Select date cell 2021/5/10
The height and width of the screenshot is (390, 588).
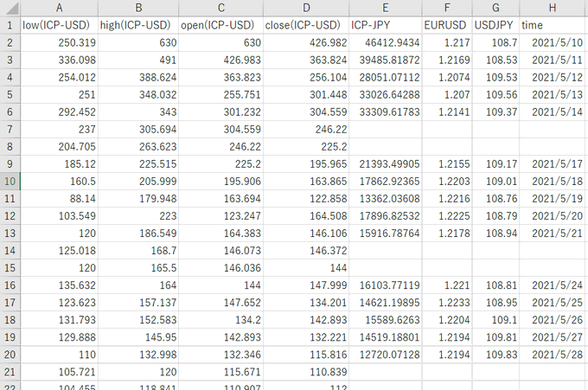pos(553,42)
